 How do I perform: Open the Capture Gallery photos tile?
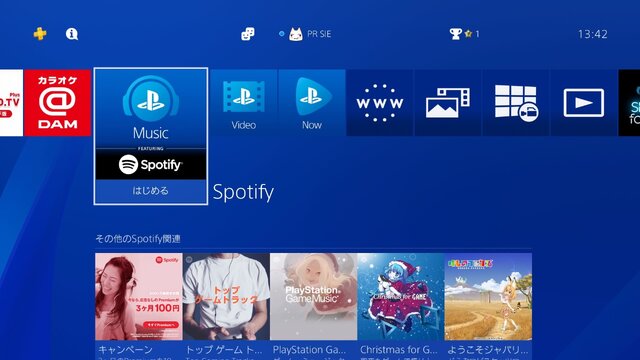[448, 102]
